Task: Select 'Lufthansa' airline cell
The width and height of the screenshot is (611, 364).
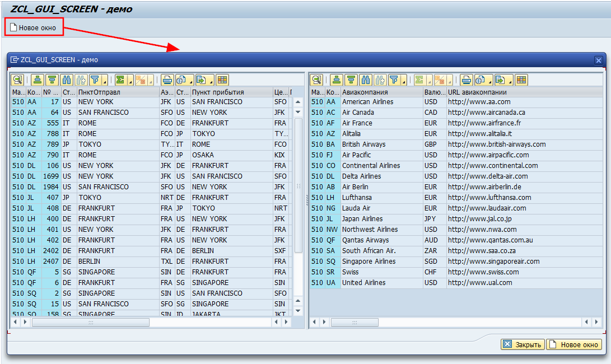Action: 381,198
